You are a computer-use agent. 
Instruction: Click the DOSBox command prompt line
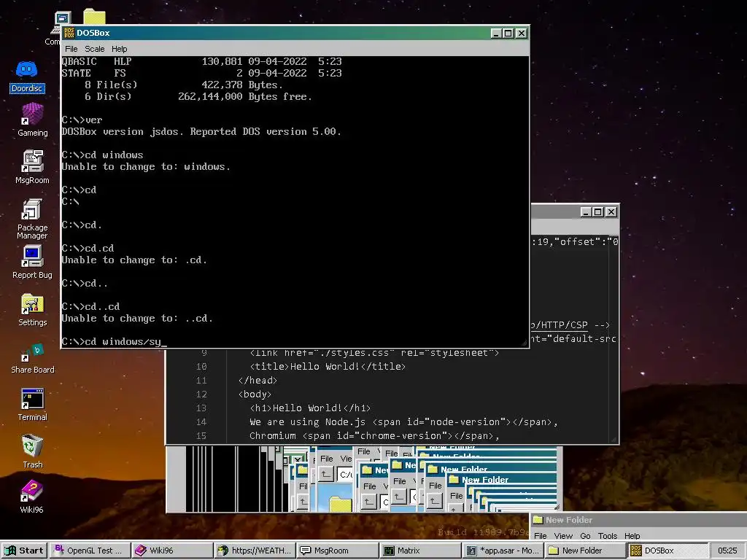[115, 342]
